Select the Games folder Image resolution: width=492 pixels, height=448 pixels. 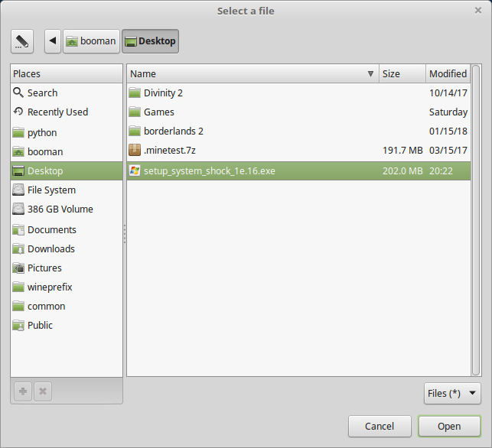pos(298,112)
